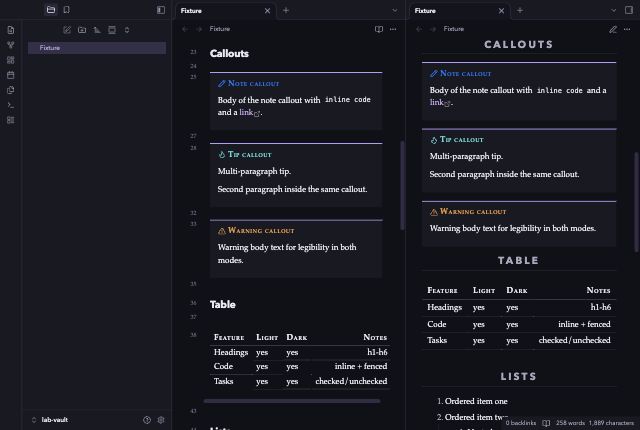
Task: Click the 'h1-h6' cell in right table
Action: (600, 307)
